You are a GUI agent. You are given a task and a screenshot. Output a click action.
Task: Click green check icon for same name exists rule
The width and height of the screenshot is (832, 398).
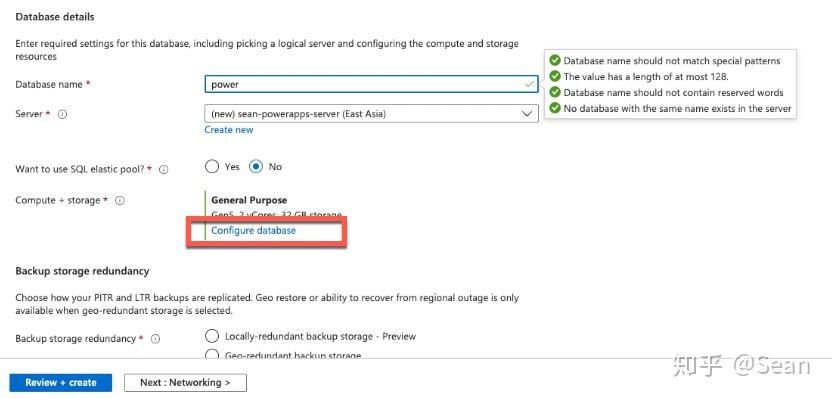pyautogui.click(x=555, y=108)
